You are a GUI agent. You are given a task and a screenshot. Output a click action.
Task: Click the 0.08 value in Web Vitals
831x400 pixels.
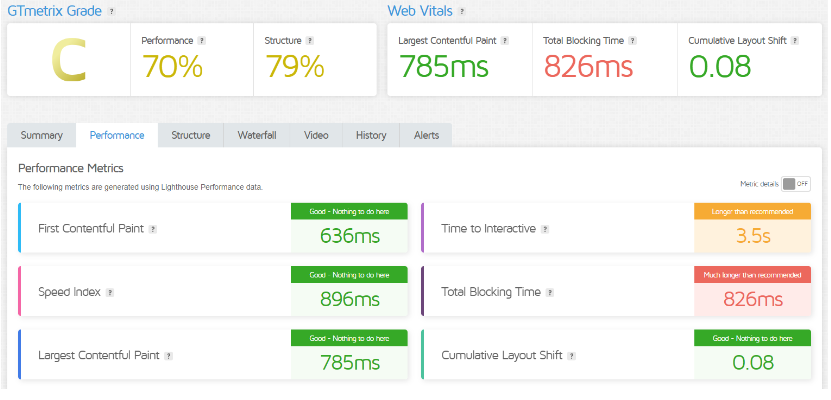(720, 67)
